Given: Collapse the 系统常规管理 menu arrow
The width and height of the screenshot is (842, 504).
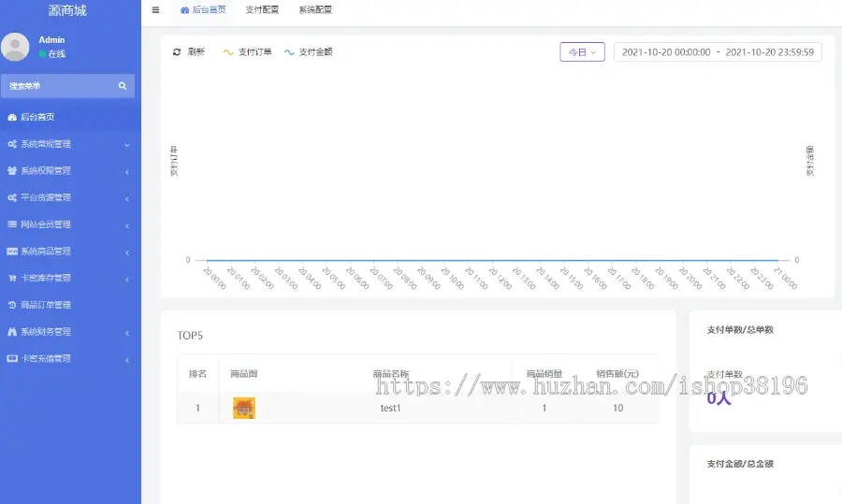Looking at the screenshot, I should tap(127, 145).
